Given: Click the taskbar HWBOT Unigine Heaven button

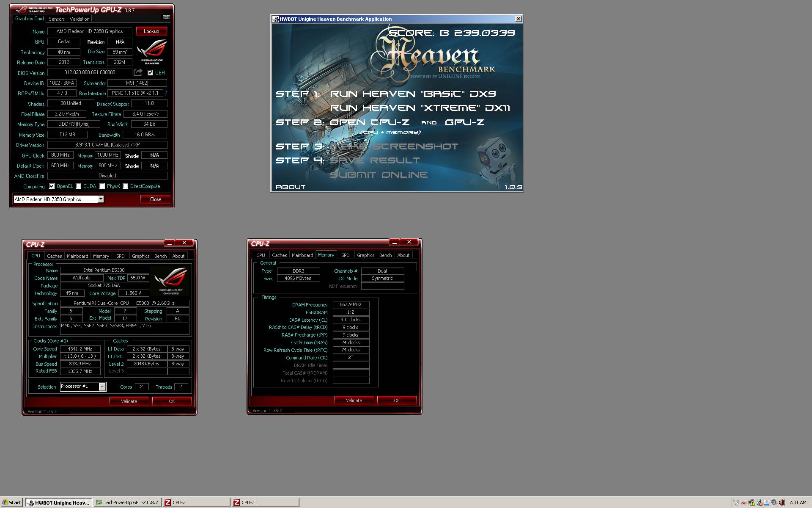Looking at the screenshot, I should point(58,503).
